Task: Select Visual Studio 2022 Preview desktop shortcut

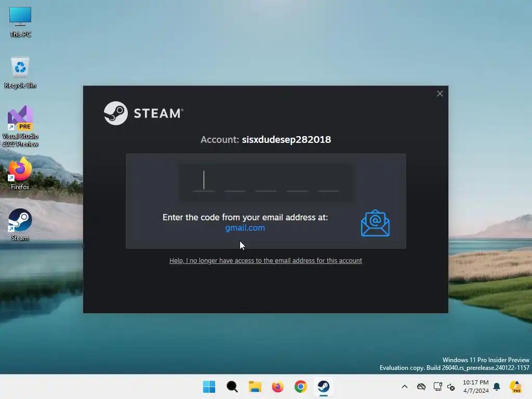Action: click(x=20, y=126)
